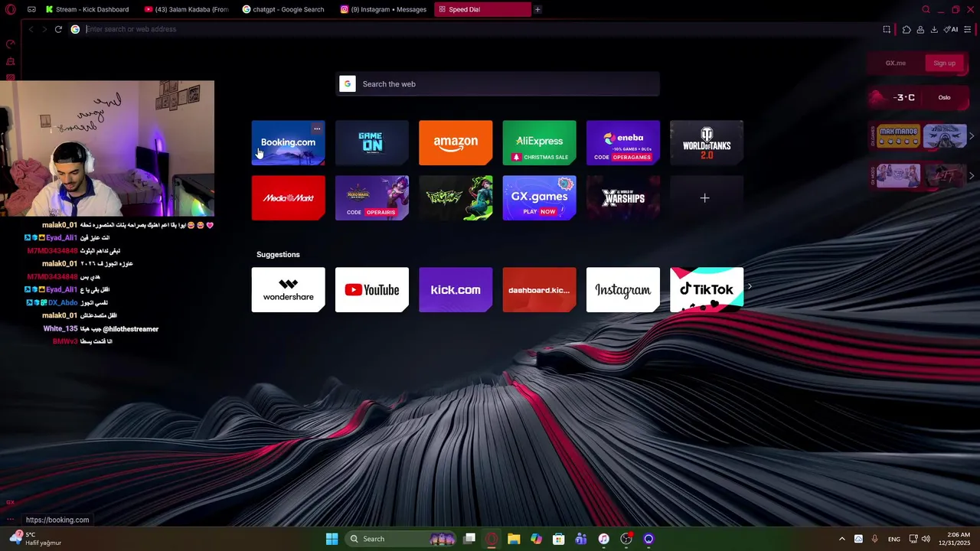The width and height of the screenshot is (980, 551).
Task: Open the AliExpress speed dial tile
Action: (539, 142)
